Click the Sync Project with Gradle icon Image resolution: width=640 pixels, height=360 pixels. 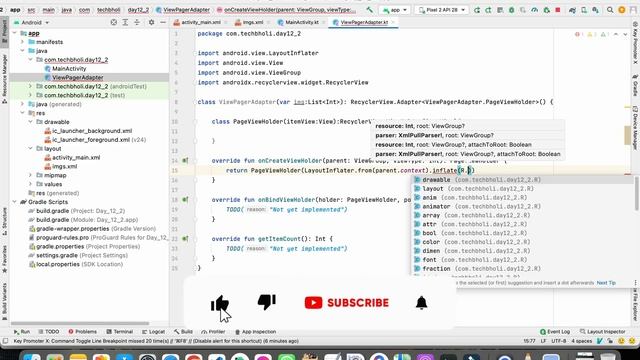(x=572, y=9)
